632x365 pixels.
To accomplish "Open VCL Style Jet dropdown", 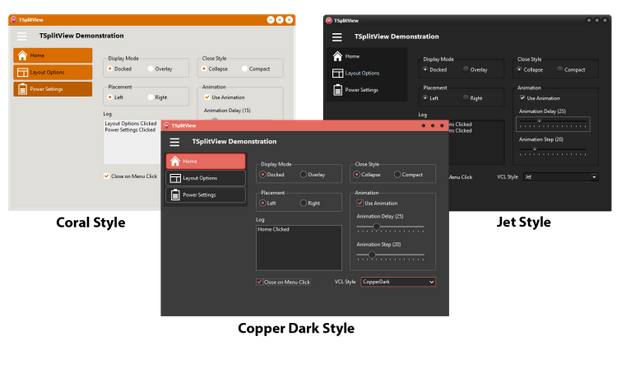I will coord(561,177).
